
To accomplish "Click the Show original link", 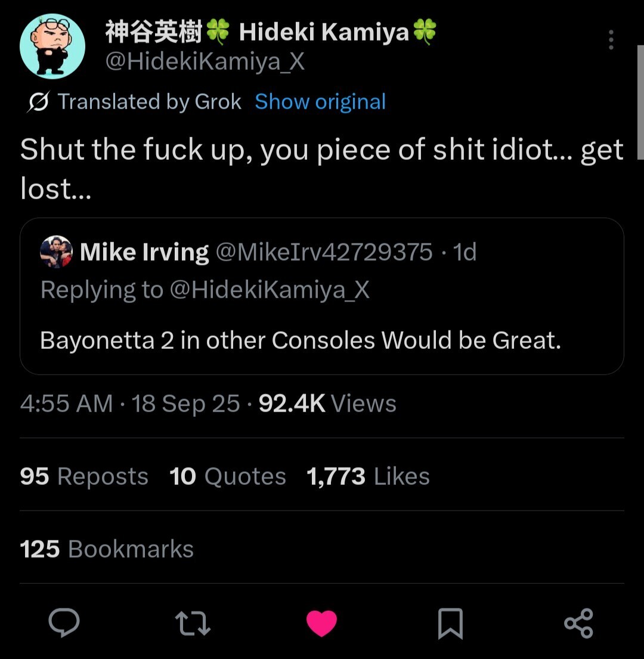I will point(320,102).
